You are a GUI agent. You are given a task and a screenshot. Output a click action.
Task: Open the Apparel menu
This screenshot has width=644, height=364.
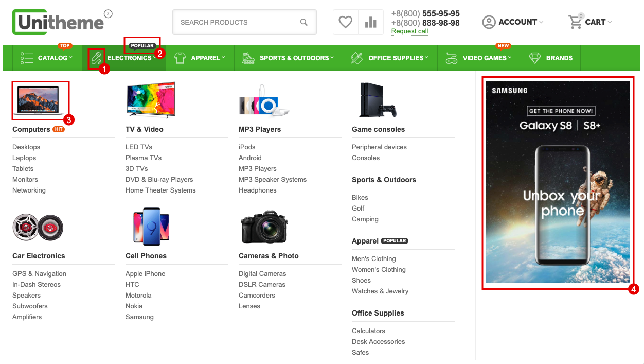pos(200,58)
